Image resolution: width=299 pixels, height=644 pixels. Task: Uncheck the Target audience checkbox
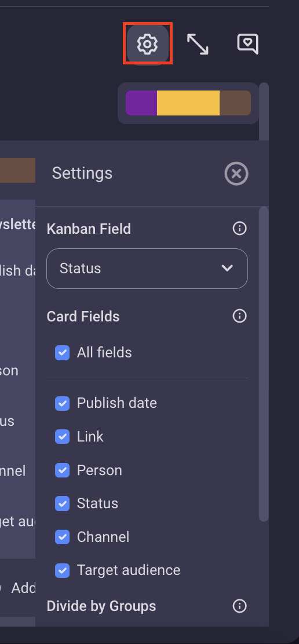click(x=63, y=570)
